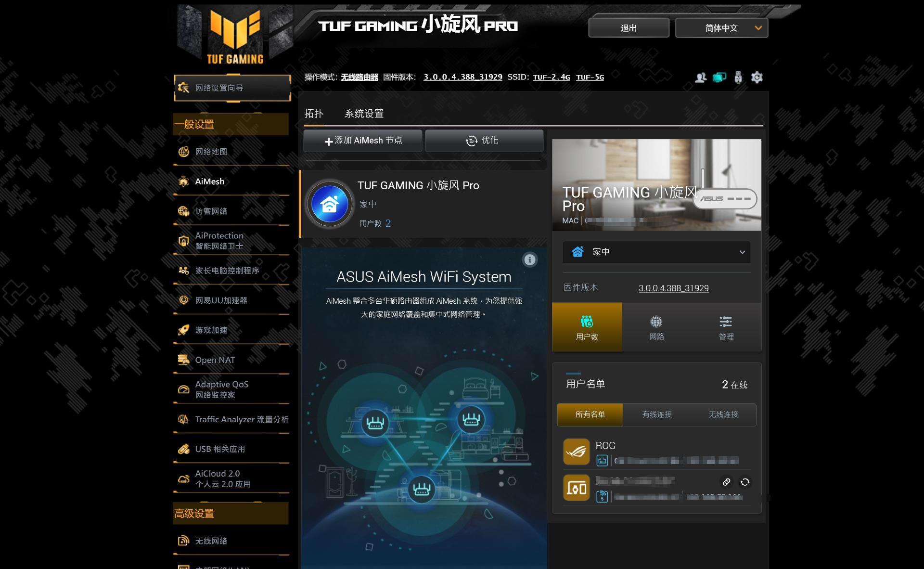Click the info icon on the AiMesh banner
Viewport: 924px width, 569px height.
coord(530,260)
